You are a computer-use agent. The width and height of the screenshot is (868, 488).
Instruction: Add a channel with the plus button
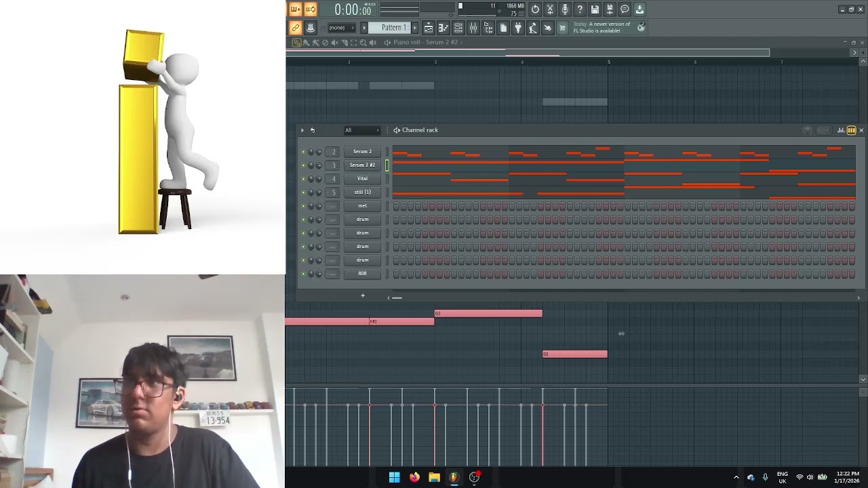click(x=363, y=296)
